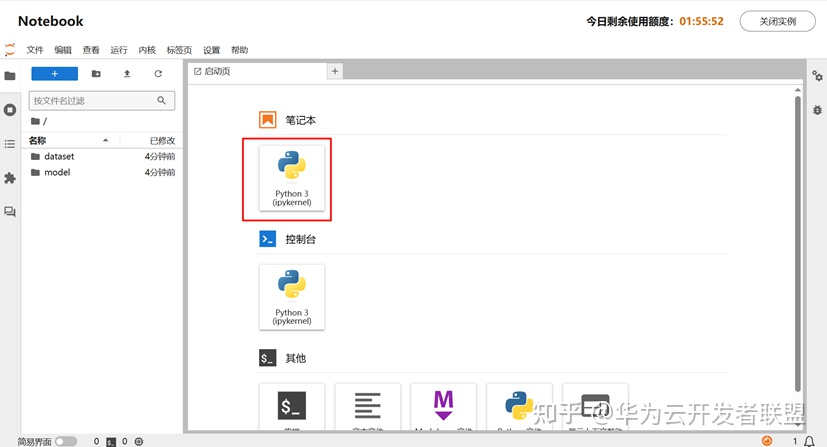Screen dimensions: 827x447
Task: Click the blue new launcher plus button
Action: [54, 74]
